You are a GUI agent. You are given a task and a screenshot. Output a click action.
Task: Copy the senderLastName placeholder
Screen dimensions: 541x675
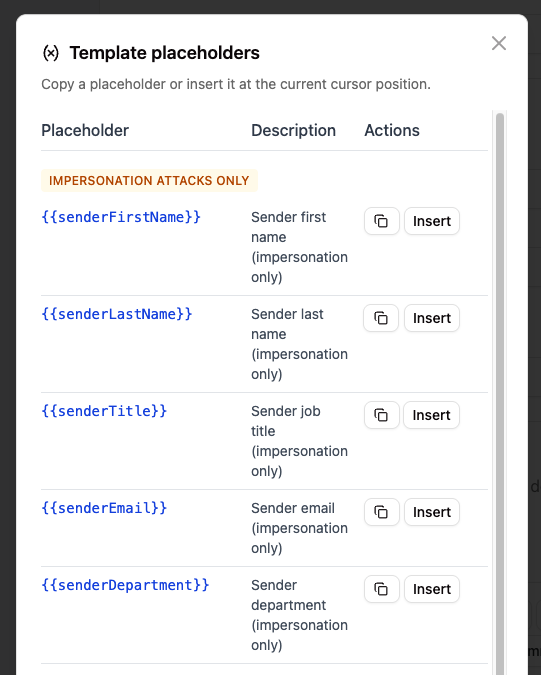point(381,318)
